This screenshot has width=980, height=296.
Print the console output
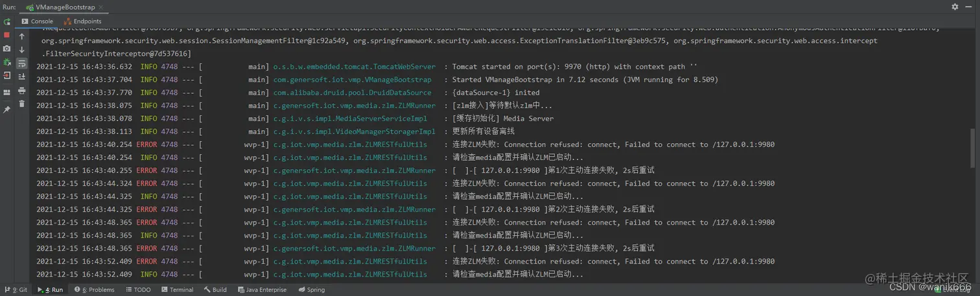[21, 91]
